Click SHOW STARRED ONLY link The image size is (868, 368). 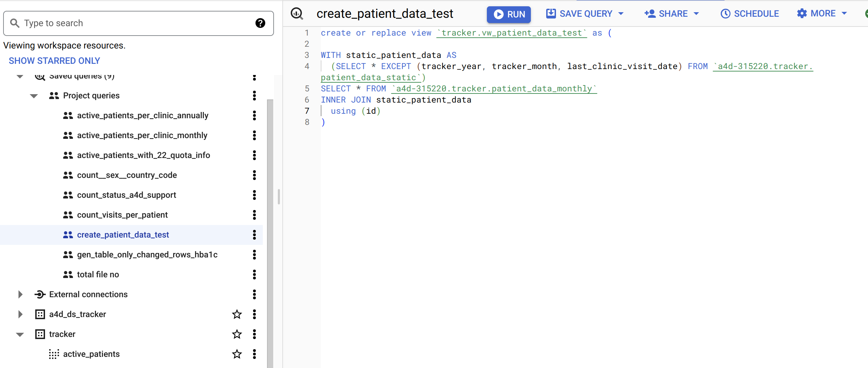point(54,60)
